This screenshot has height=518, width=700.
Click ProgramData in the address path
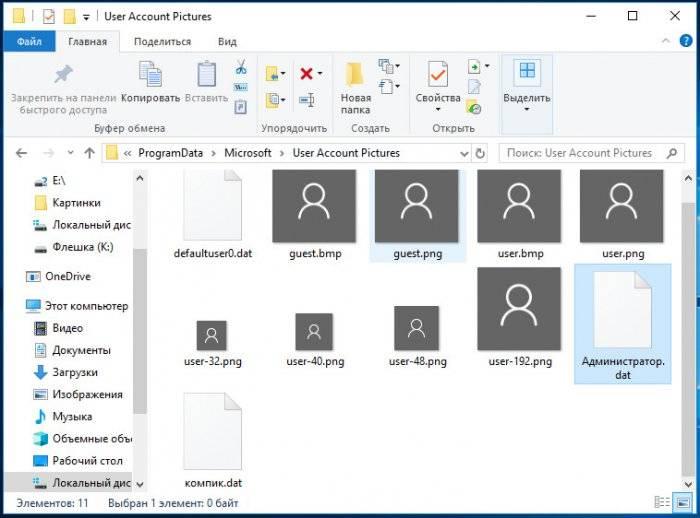pos(171,153)
